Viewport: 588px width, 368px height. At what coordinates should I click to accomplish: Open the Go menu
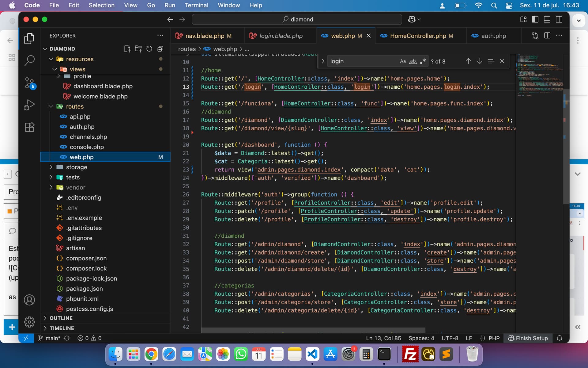click(x=151, y=5)
